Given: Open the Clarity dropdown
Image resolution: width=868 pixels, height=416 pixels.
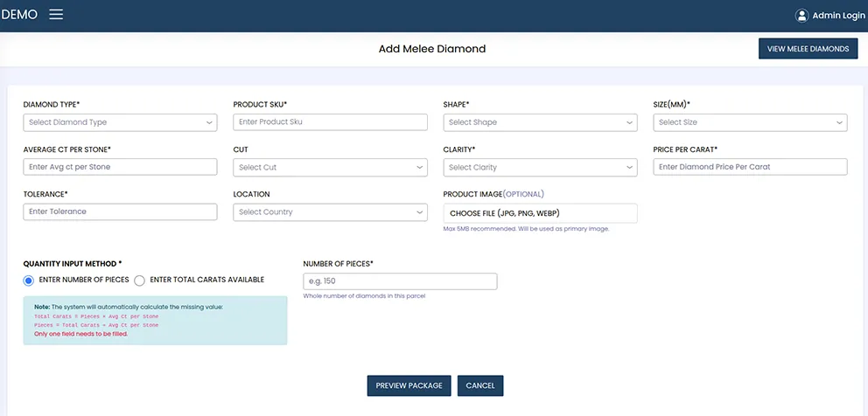Looking at the screenshot, I should [x=540, y=167].
